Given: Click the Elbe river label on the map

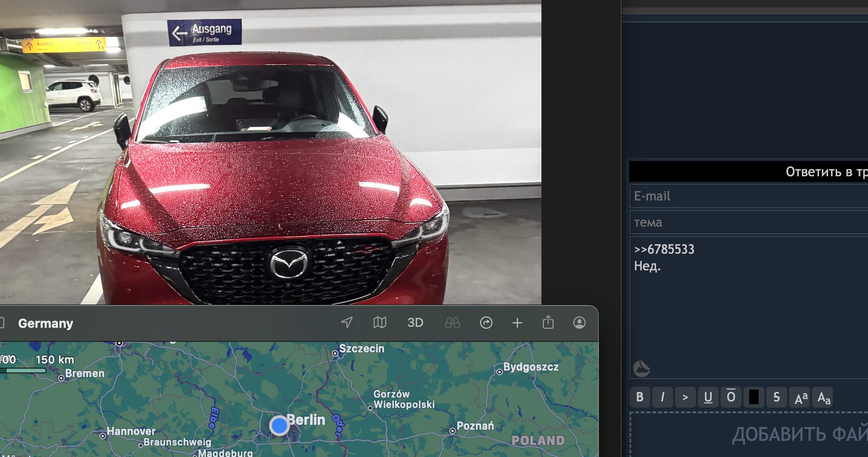Looking at the screenshot, I should coord(214,418).
